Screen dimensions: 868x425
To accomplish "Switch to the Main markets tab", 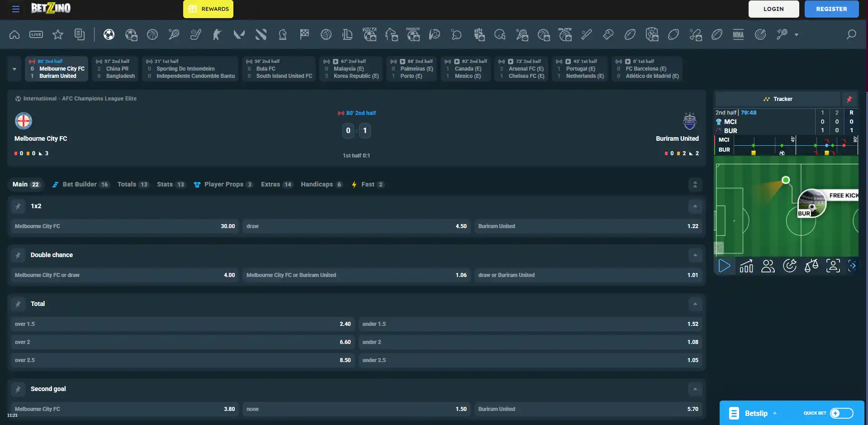I will [x=26, y=185].
